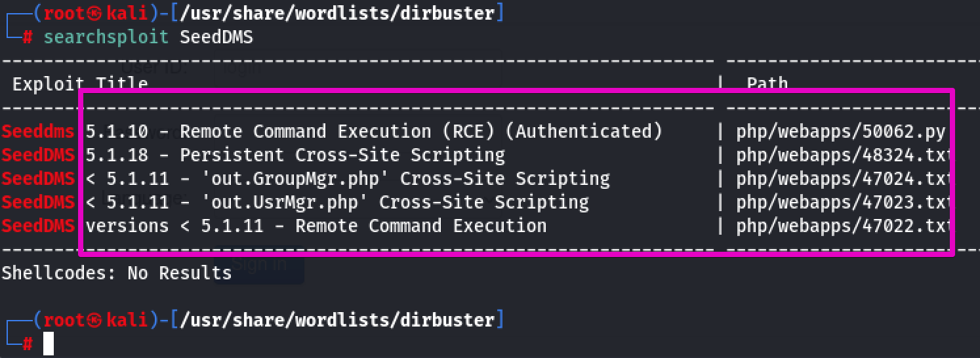980x358 pixels.
Task: Click the php/webapps/47022.txt path entry
Action: coord(844,226)
